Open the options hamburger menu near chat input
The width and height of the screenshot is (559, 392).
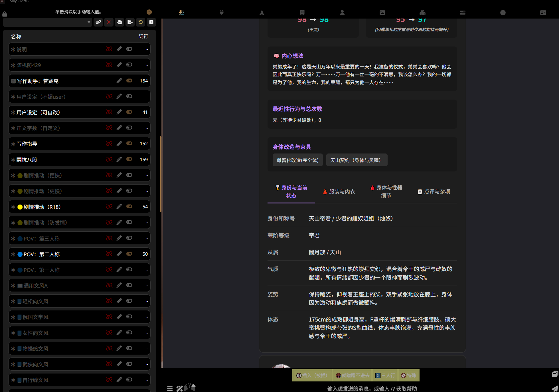click(x=170, y=388)
